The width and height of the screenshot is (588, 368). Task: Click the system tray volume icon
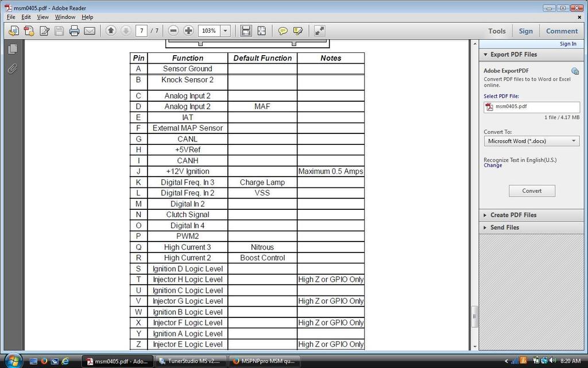pyautogui.click(x=552, y=361)
